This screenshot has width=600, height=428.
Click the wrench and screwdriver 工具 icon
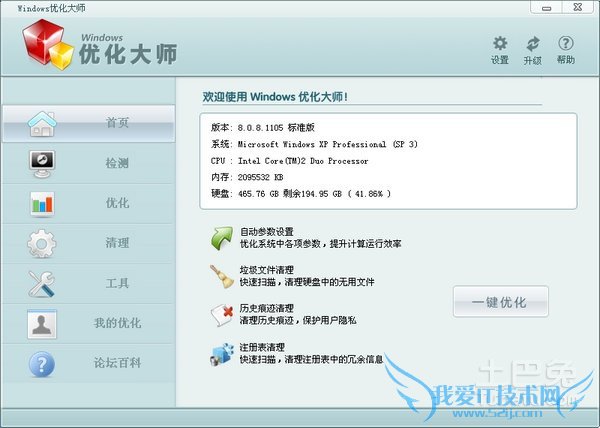coord(42,284)
